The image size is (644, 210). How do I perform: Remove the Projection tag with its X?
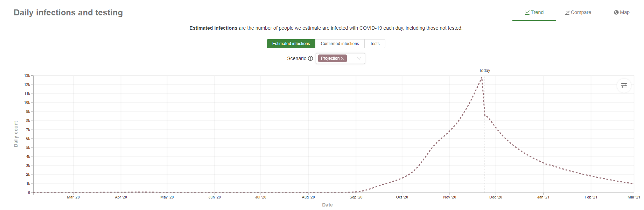coord(342,58)
